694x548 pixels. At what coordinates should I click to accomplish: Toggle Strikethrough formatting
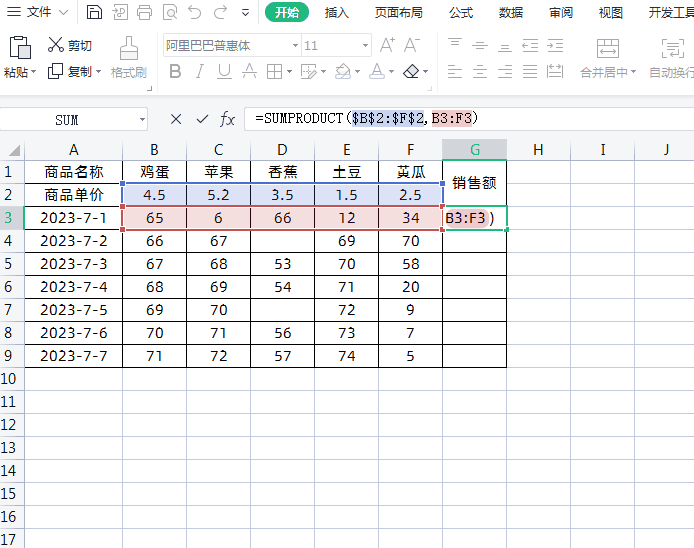coord(249,71)
